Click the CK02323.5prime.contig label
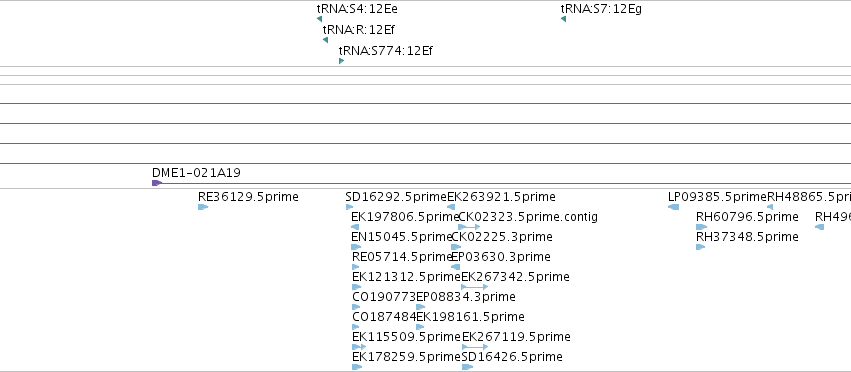 tap(528, 217)
